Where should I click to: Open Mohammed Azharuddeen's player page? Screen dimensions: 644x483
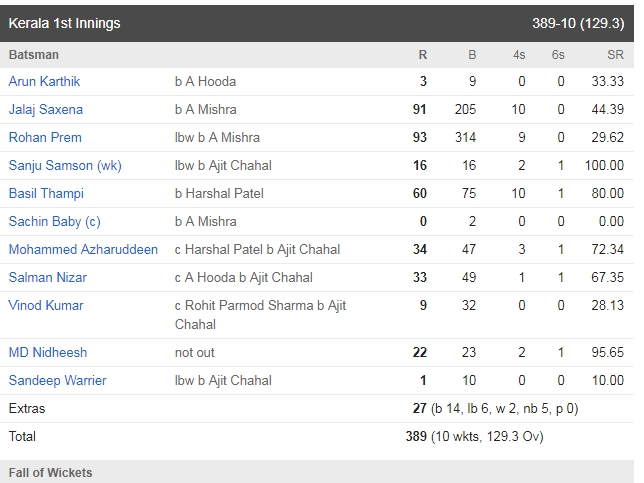coord(83,249)
